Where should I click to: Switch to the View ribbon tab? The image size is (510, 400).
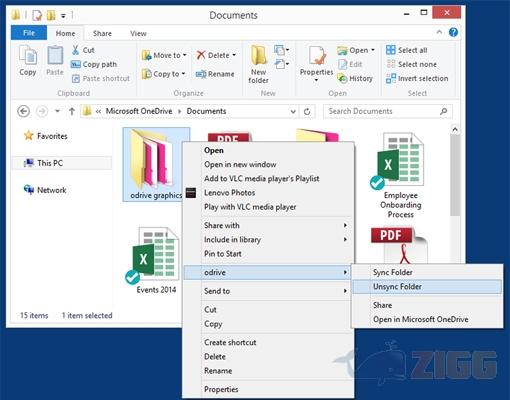coord(138,33)
